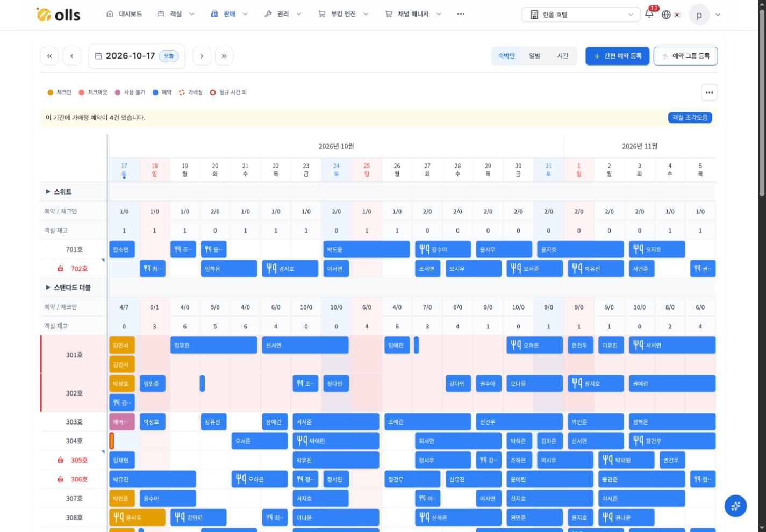Go to next day with single-right arrow
Screen dimensions: 766x532
pos(202,56)
